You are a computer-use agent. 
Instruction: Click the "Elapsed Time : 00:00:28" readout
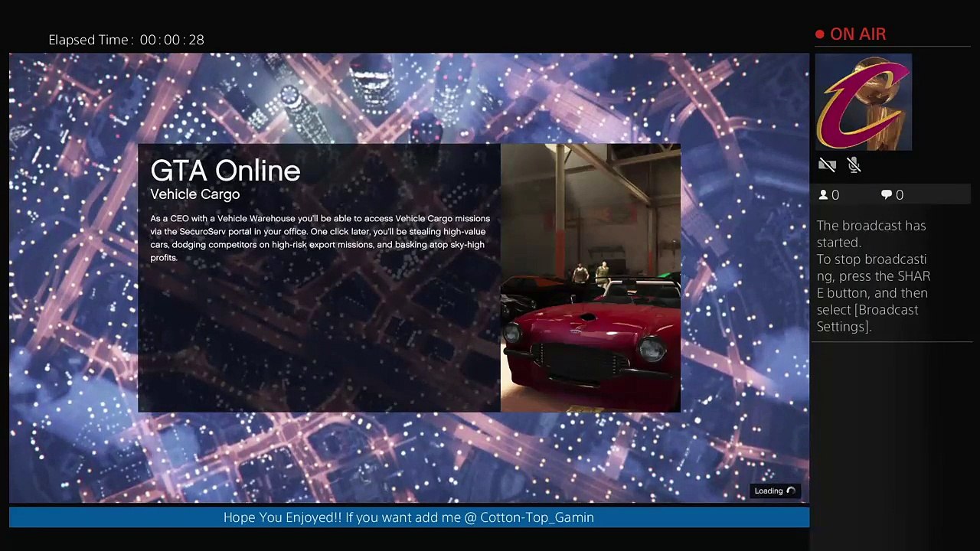click(x=126, y=40)
